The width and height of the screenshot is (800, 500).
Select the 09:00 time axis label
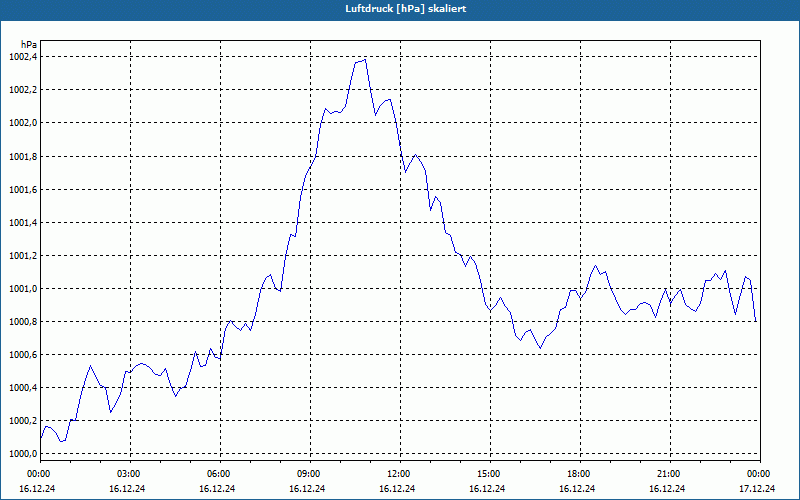[311, 474]
